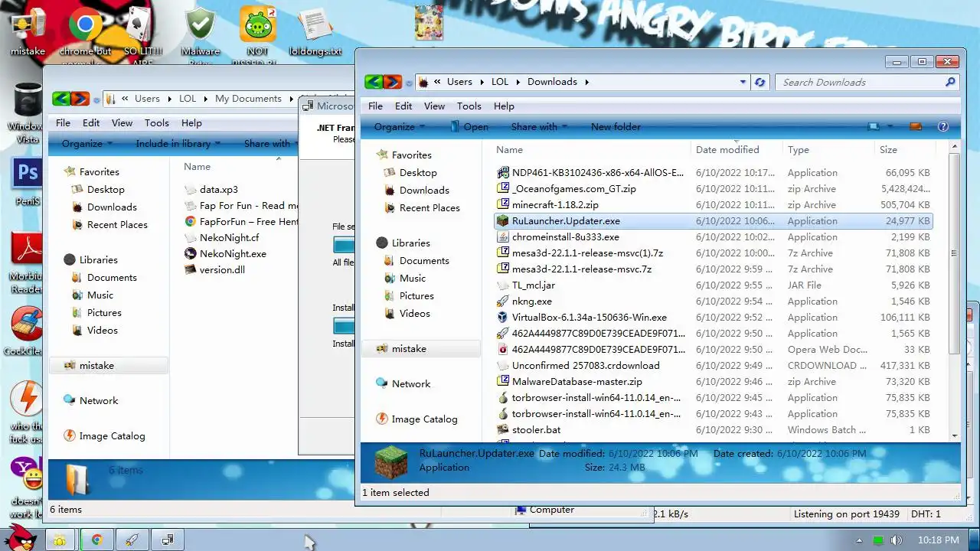Select data.xp3 in My Documents window
This screenshot has width=980, height=551.
point(219,190)
